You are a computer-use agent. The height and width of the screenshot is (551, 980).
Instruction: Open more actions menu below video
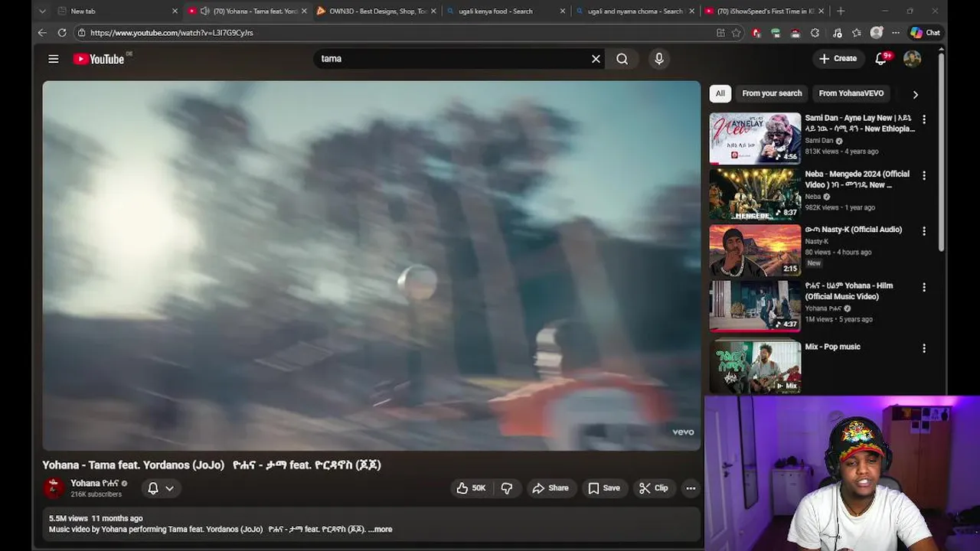[691, 488]
